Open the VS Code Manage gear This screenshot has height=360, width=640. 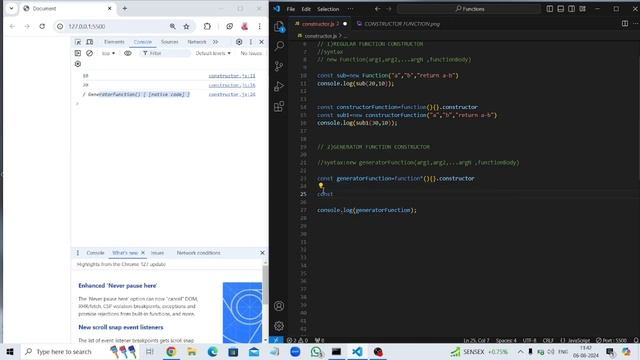click(279, 326)
